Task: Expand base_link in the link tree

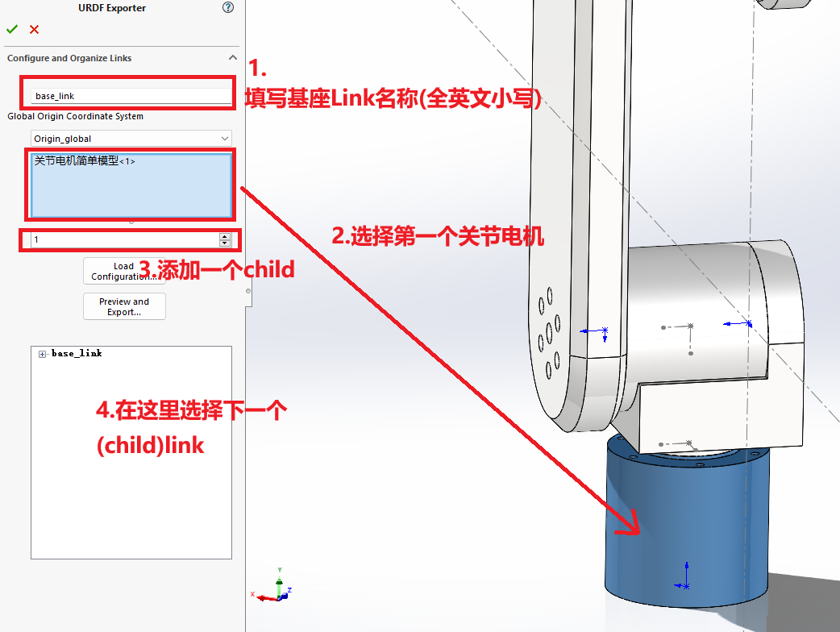Action: pyautogui.click(x=40, y=353)
